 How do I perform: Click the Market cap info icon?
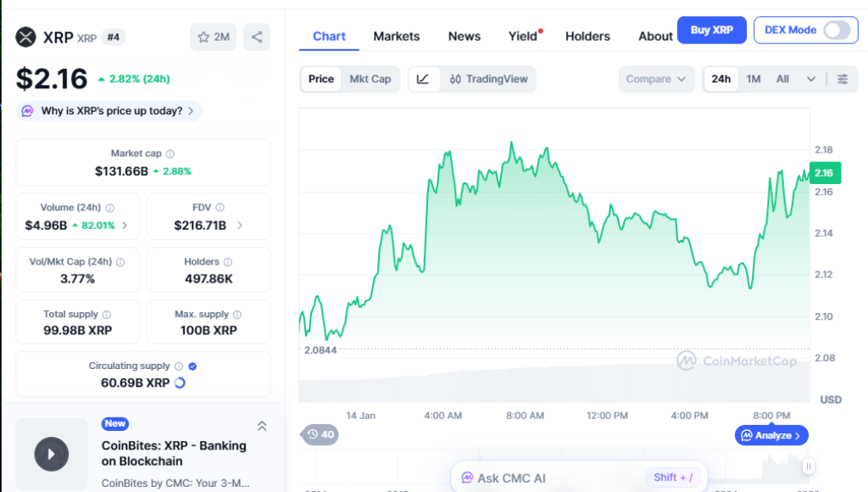click(170, 154)
